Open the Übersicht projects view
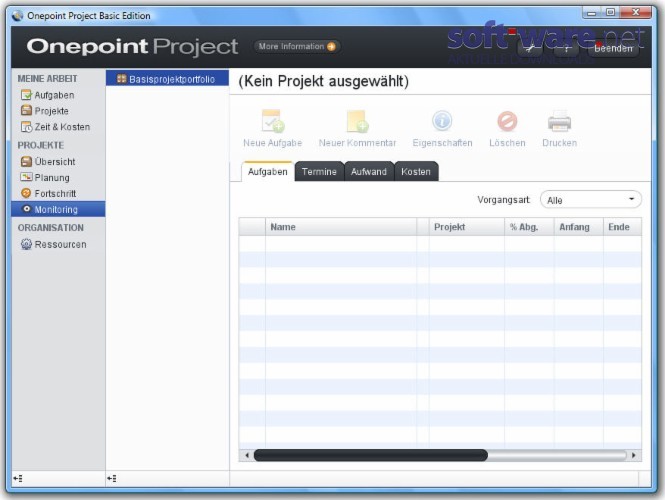The height and width of the screenshot is (500, 665). tap(48, 162)
